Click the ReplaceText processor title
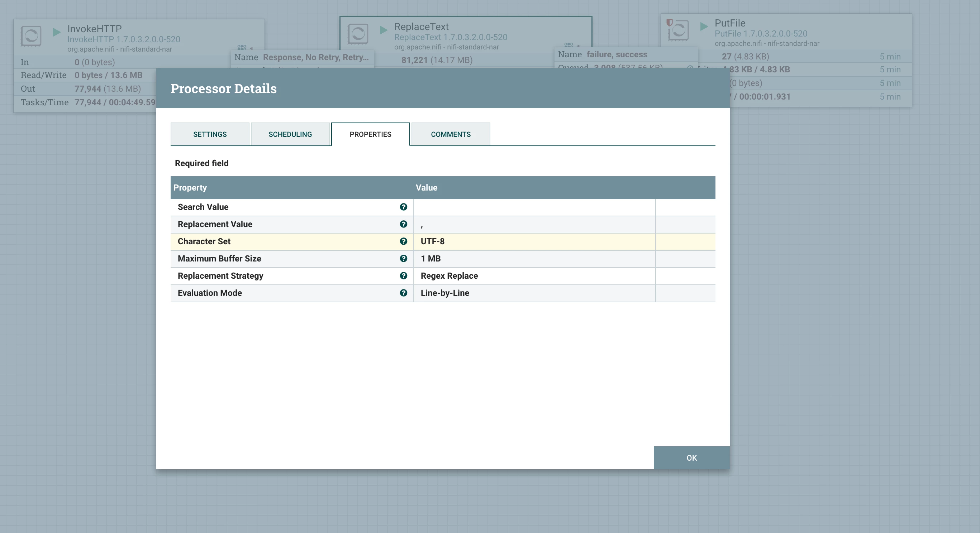 coord(421,27)
